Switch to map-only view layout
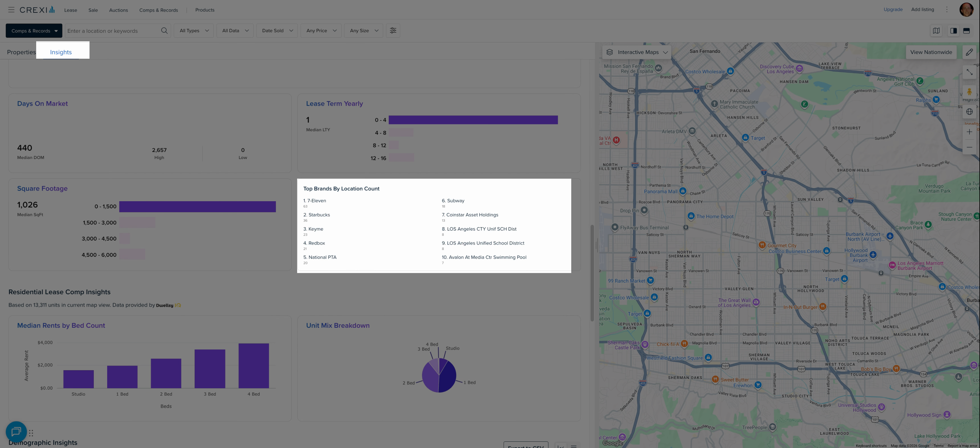Screen dimensions: 980x448 pos(936,31)
